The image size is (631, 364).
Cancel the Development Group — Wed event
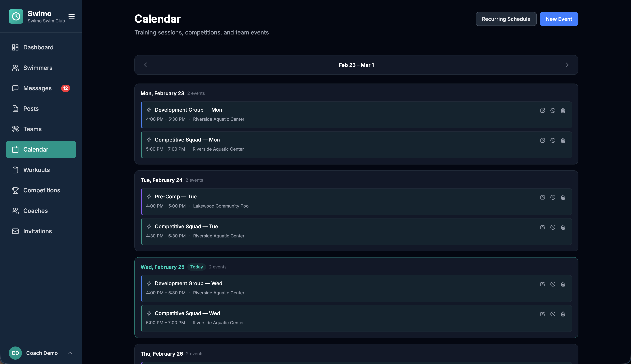553,284
